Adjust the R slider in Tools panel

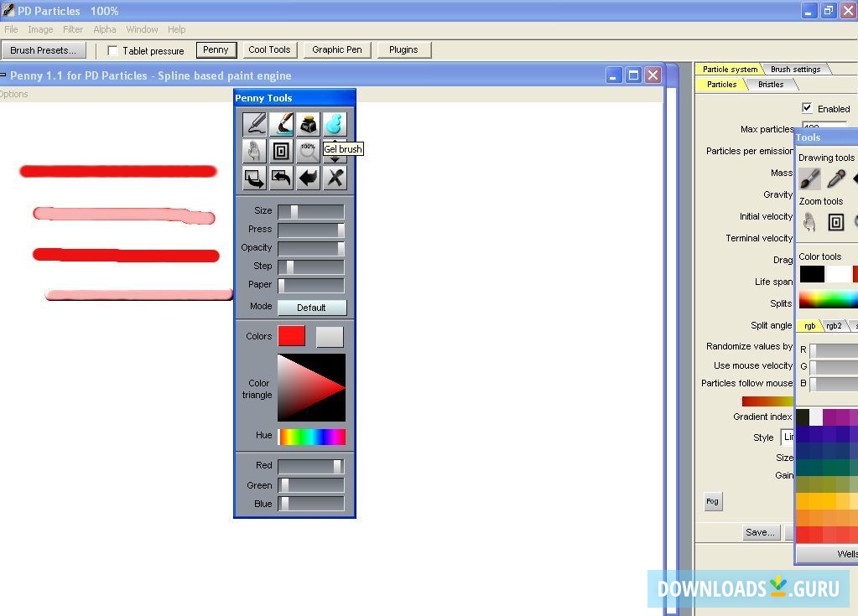[834, 349]
